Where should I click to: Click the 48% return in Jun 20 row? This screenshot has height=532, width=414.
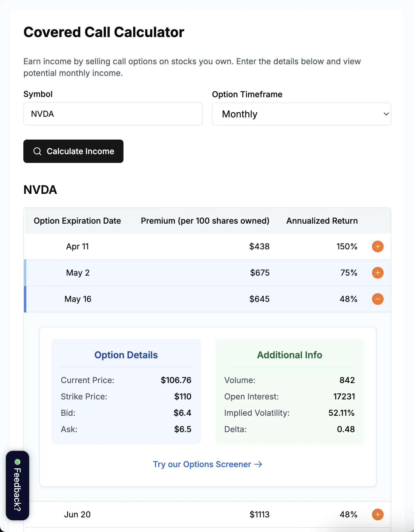coord(349,514)
